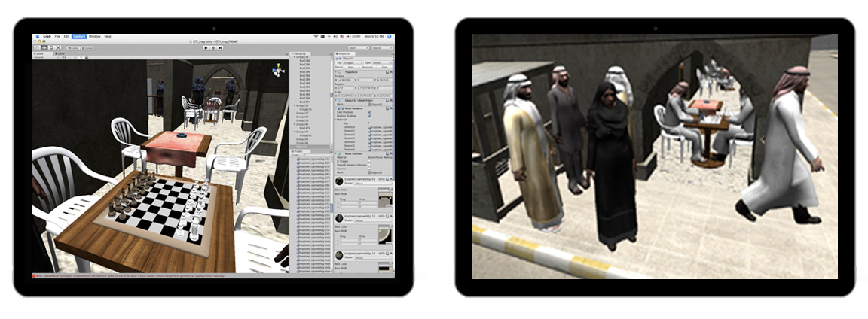The width and height of the screenshot is (868, 319).
Task: Open Spotlight search in the menu bar
Action: tap(390, 36)
